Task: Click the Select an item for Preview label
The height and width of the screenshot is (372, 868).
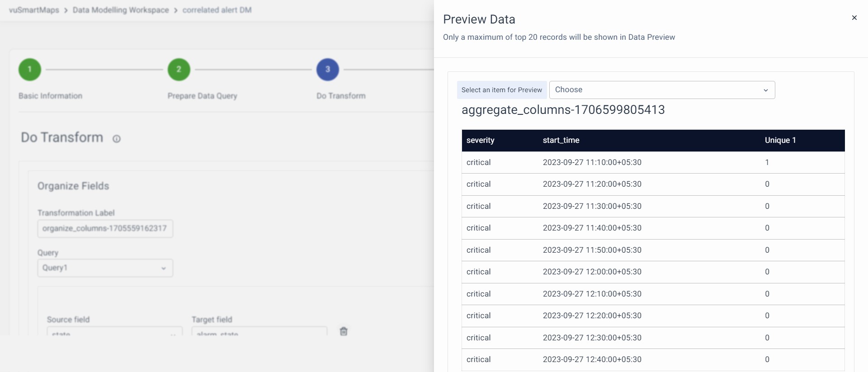Action: [502, 90]
